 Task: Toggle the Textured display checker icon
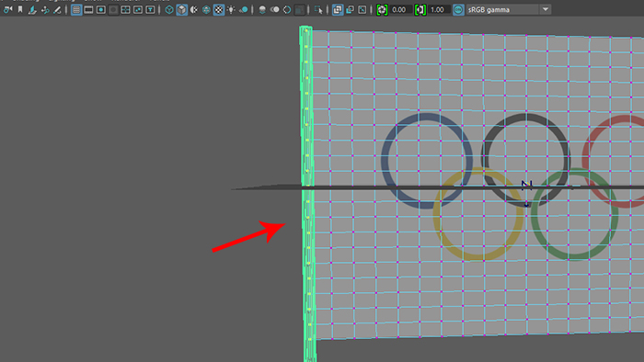pyautogui.click(x=219, y=9)
